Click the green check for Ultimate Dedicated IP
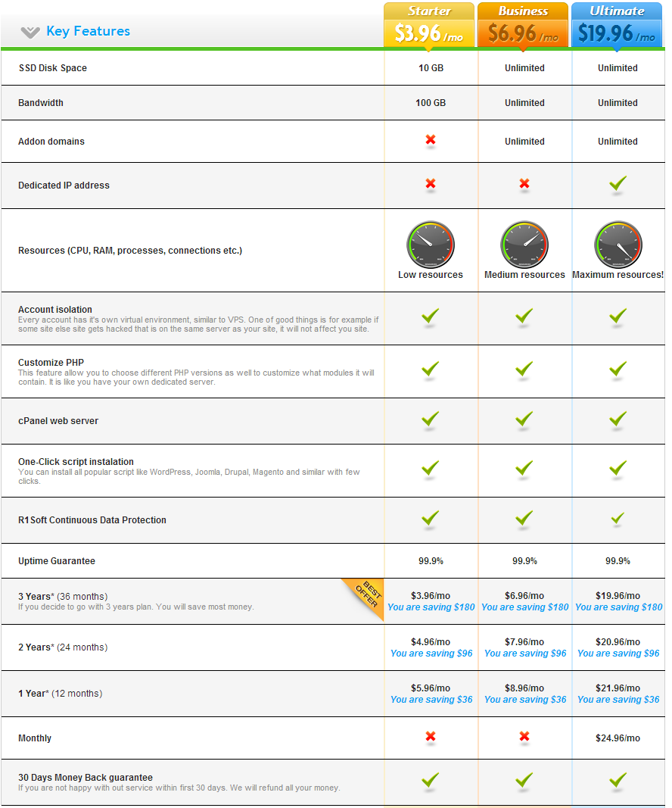Screen dimensions: 672x808 coord(618,183)
